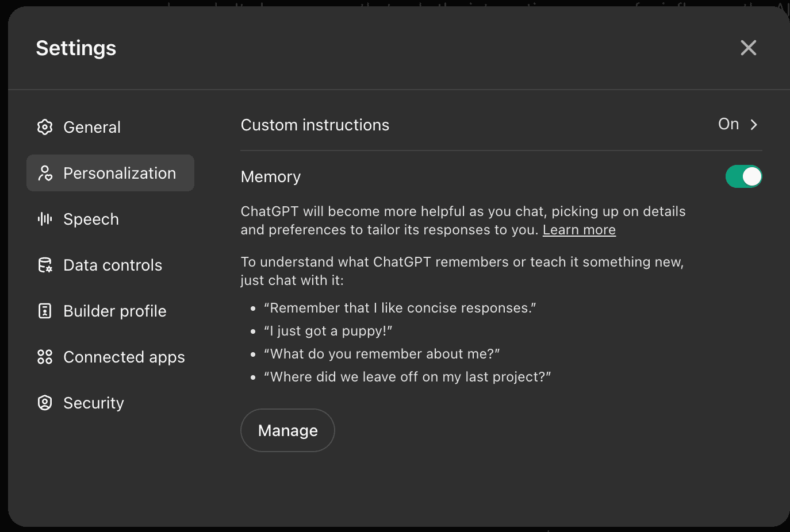Expand Custom instructions with the chevron
The width and height of the screenshot is (790, 532).
pos(754,124)
